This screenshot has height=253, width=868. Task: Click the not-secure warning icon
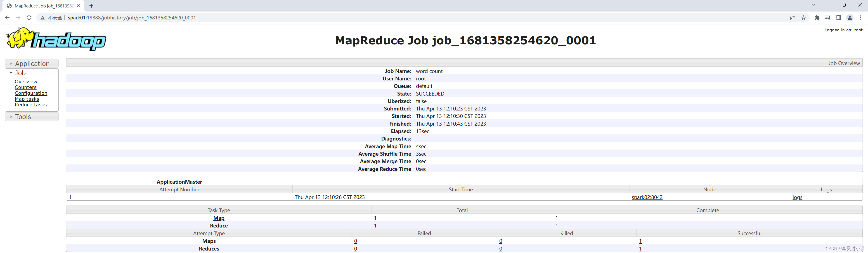pyautogui.click(x=43, y=18)
